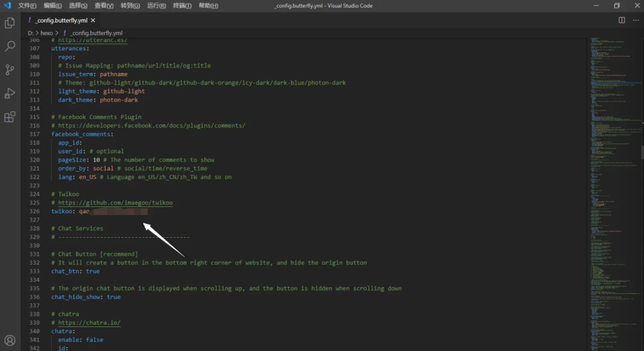Open the 编辑(E) menu
Image resolution: width=644 pixels, height=351 pixels.
click(x=53, y=6)
